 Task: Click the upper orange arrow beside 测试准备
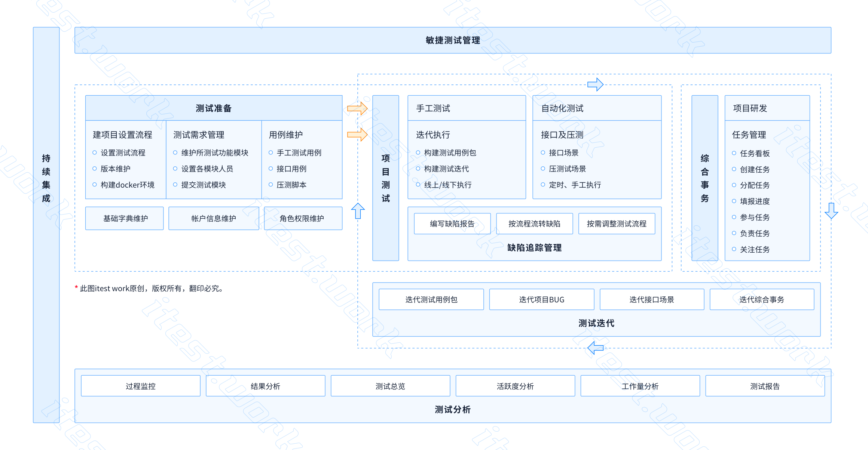point(357,108)
